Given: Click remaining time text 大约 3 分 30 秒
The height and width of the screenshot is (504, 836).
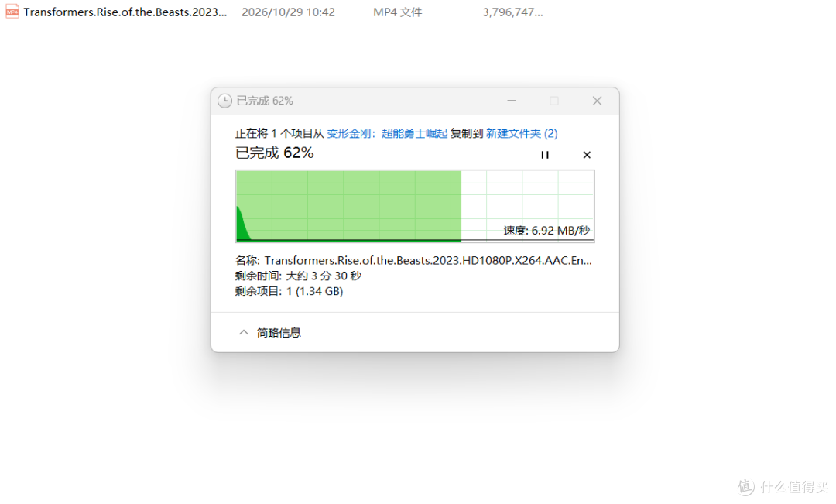Looking at the screenshot, I should pos(324,276).
